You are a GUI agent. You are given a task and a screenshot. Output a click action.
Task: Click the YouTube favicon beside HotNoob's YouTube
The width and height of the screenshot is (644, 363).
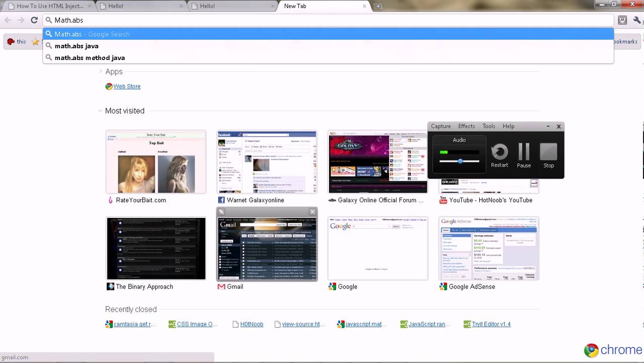(443, 200)
